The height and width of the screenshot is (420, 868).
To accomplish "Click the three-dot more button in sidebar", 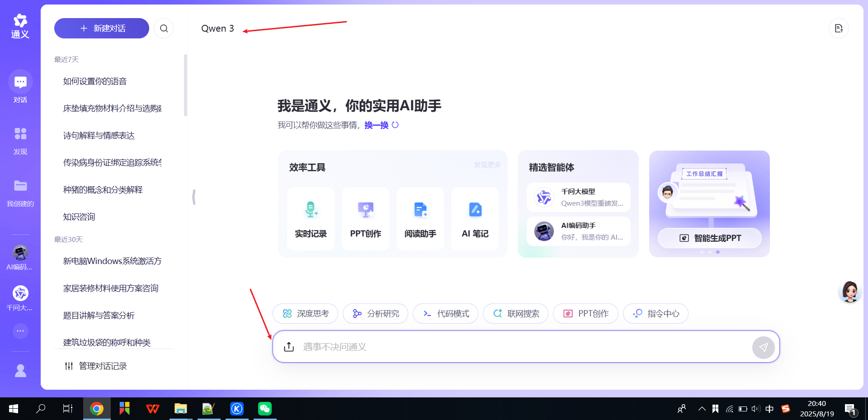I will pos(20,331).
